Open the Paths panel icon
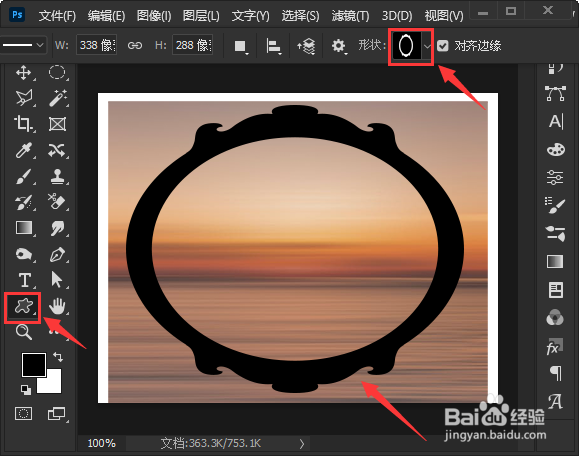The image size is (579, 456). point(555,93)
